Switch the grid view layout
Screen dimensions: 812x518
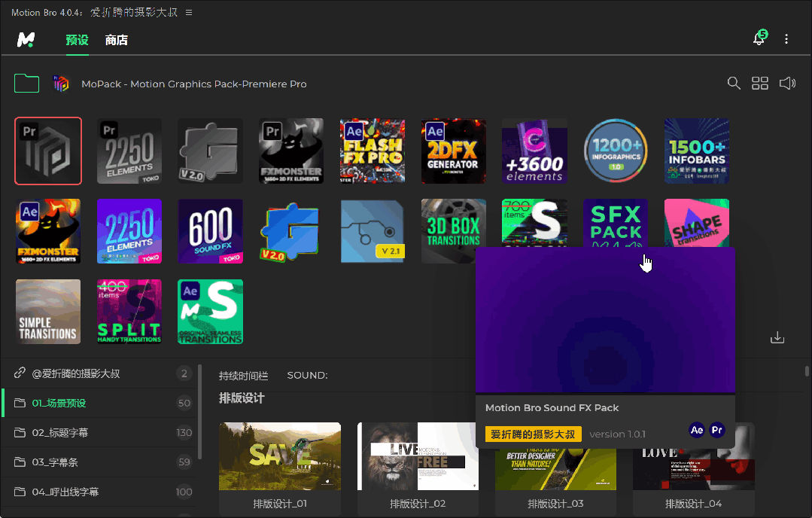point(759,83)
